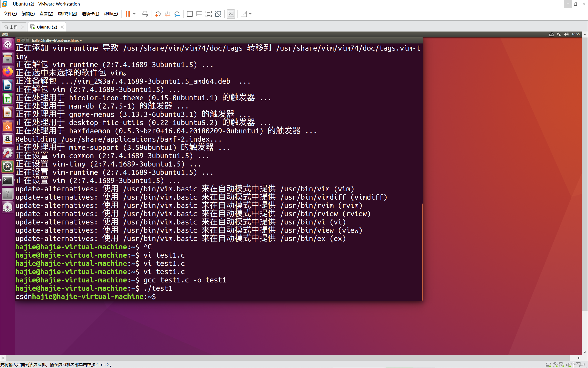Image resolution: width=588 pixels, height=368 pixels.
Task: Open System Settings from the dock
Action: click(x=8, y=153)
